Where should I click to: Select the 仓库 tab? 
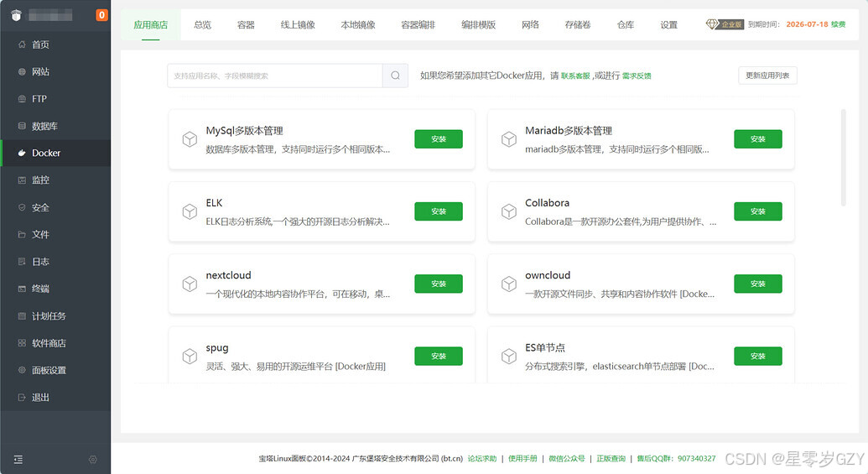[x=626, y=24]
